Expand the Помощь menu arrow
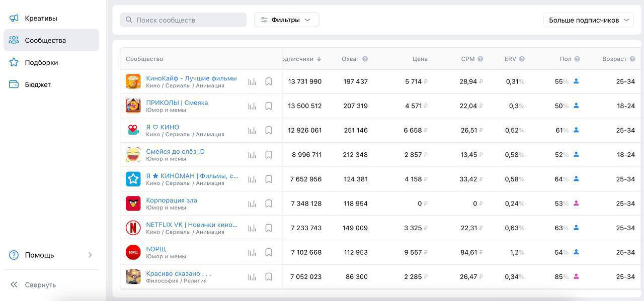This screenshot has height=301, width=644. (x=90, y=255)
